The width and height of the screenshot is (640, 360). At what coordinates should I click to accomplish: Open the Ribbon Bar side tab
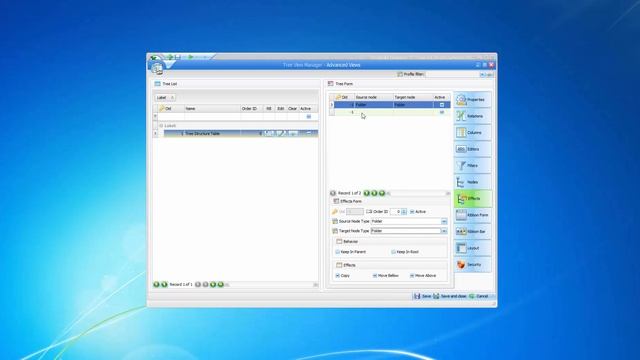pos(473,231)
